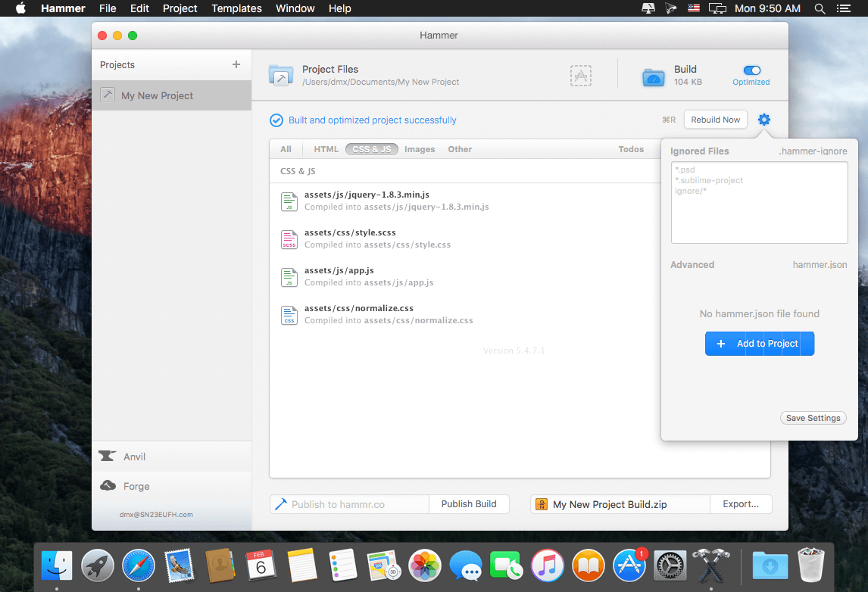Click the dmx@SN23EUFH.com account label

[156, 515]
